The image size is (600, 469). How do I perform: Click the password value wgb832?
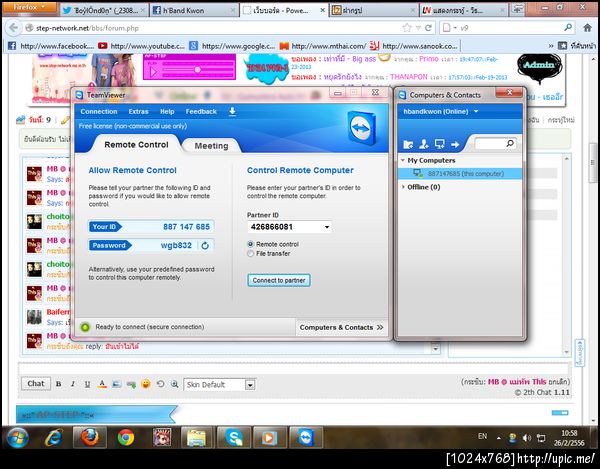[176, 246]
